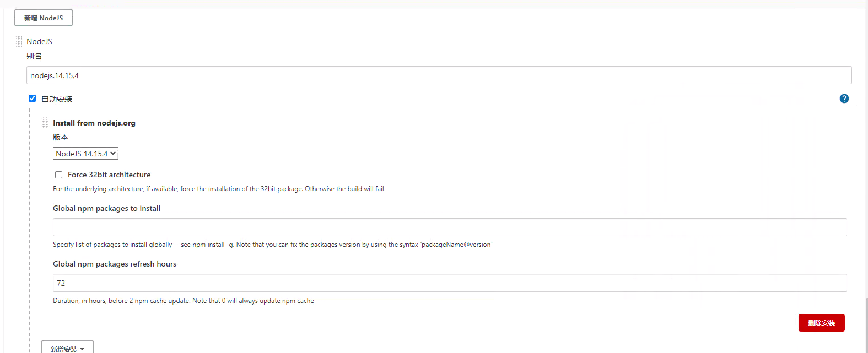Click the 'Global npm packages to install' label
Screen dimensions: 868x353
click(106, 208)
